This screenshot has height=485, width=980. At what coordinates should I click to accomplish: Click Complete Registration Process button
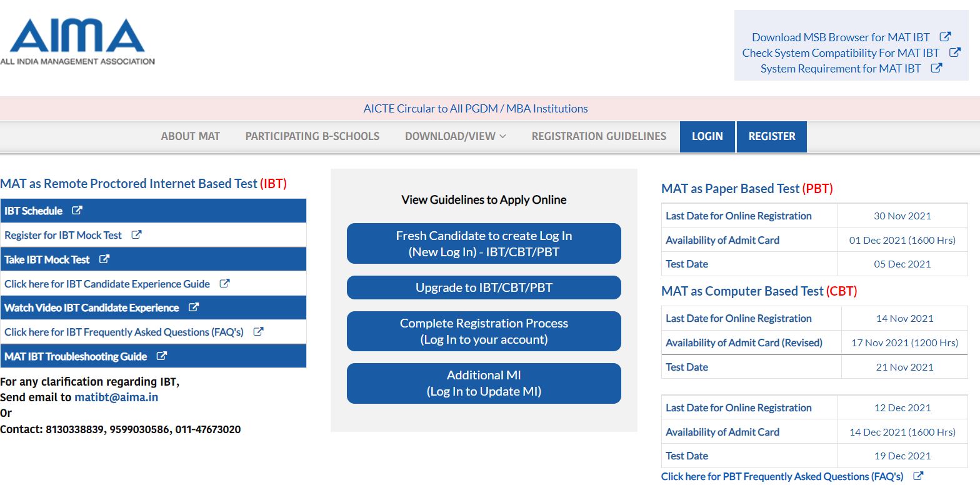[x=484, y=331]
